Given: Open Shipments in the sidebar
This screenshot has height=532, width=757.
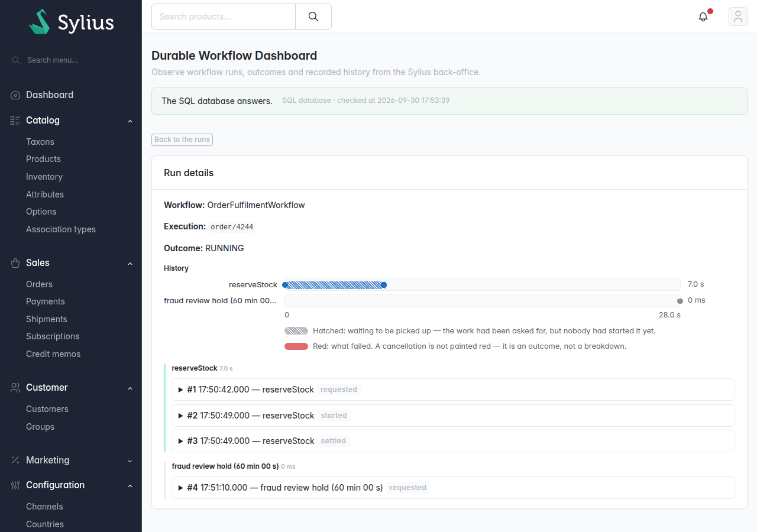Looking at the screenshot, I should tap(47, 319).
